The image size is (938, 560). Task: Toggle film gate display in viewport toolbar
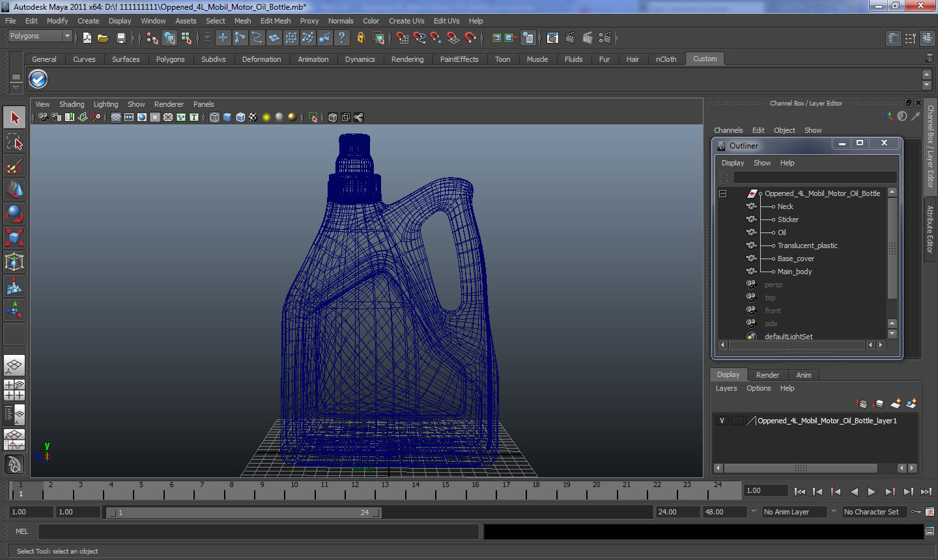click(129, 117)
